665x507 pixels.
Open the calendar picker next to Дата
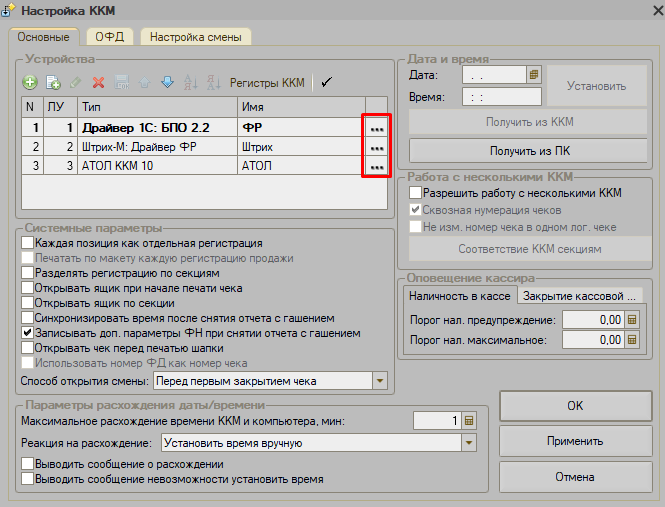[534, 75]
